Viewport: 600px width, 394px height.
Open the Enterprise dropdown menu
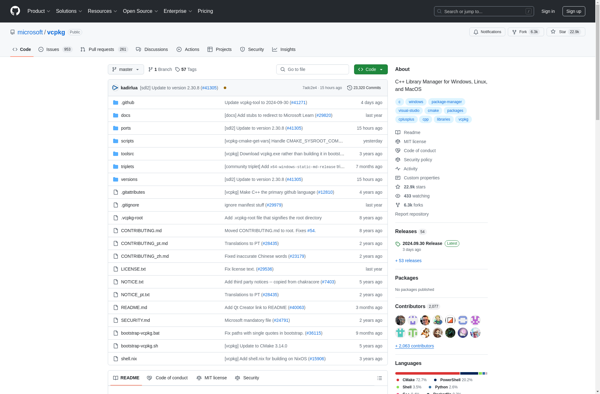tap(178, 11)
